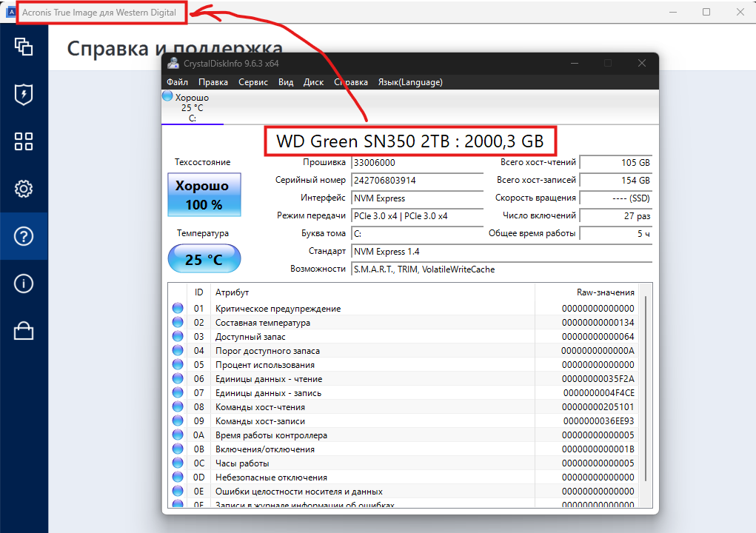This screenshot has height=533, width=756.
Task: Click the ID column header
Action: coord(198,292)
